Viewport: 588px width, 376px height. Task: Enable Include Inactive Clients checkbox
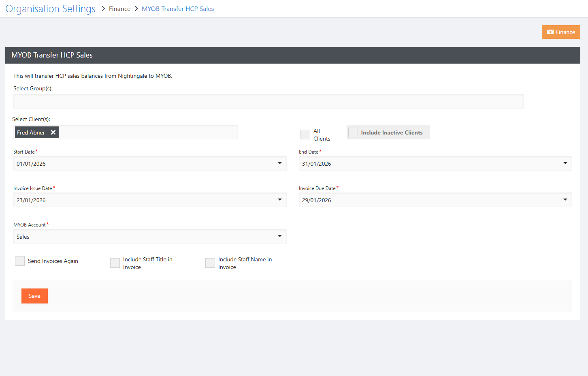point(353,132)
